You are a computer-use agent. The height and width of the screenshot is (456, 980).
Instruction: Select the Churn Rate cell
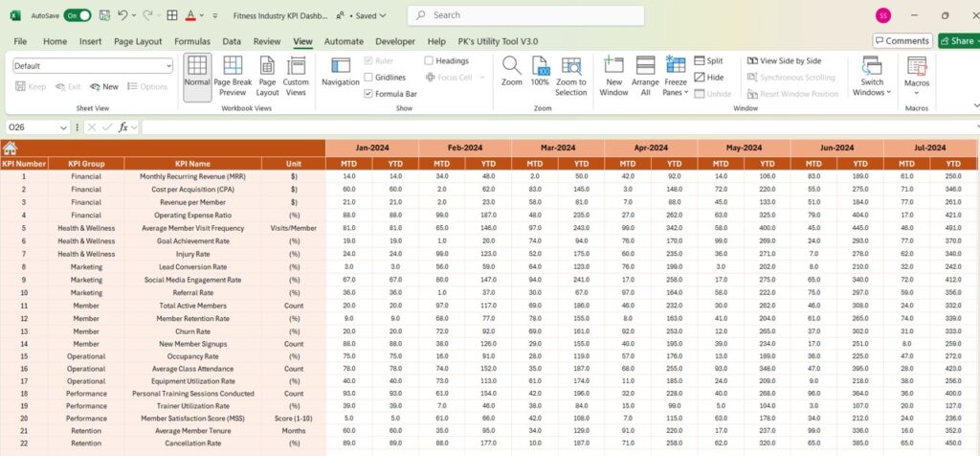click(193, 331)
